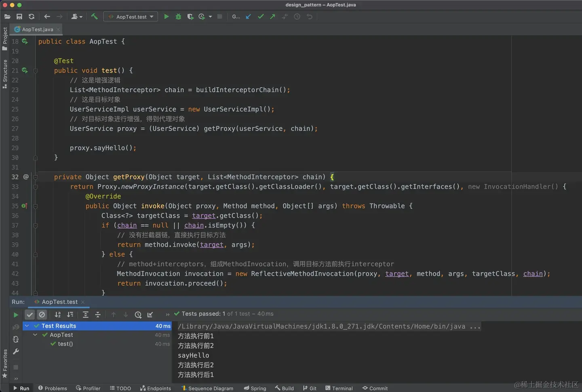Image resolution: width=582 pixels, height=392 pixels.
Task: Open the test history clock icon
Action: click(x=138, y=314)
